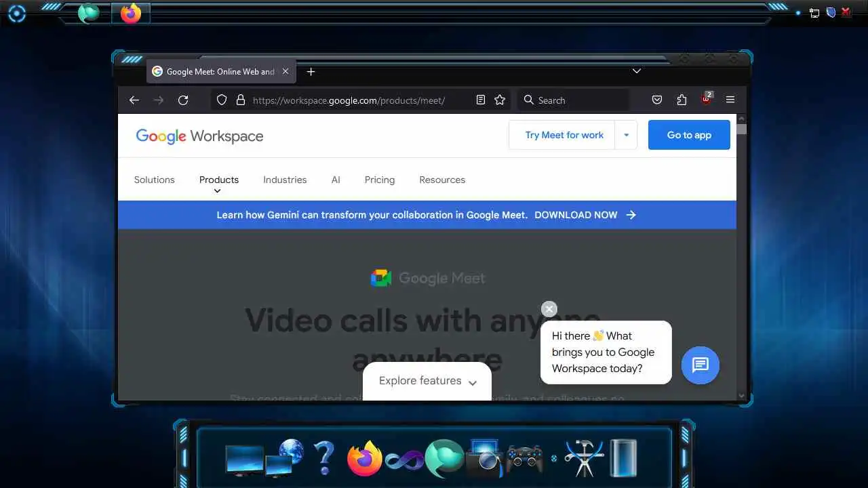Open the blue shield tray icon
Viewport: 868px width, 488px height.
(831, 12)
